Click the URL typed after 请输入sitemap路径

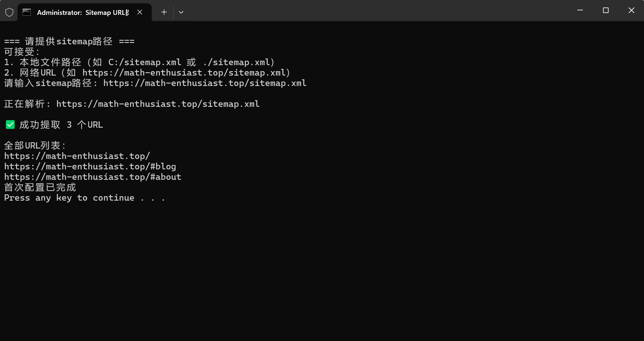[205, 83]
